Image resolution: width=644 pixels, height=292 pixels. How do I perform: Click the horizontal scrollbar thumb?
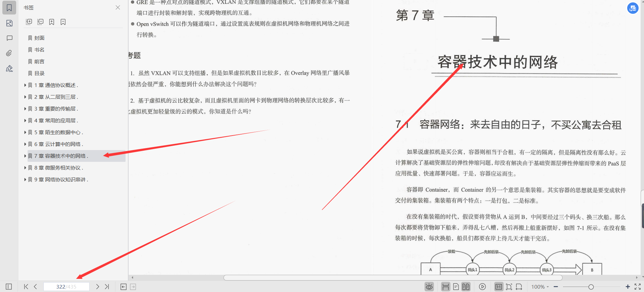coord(393,278)
